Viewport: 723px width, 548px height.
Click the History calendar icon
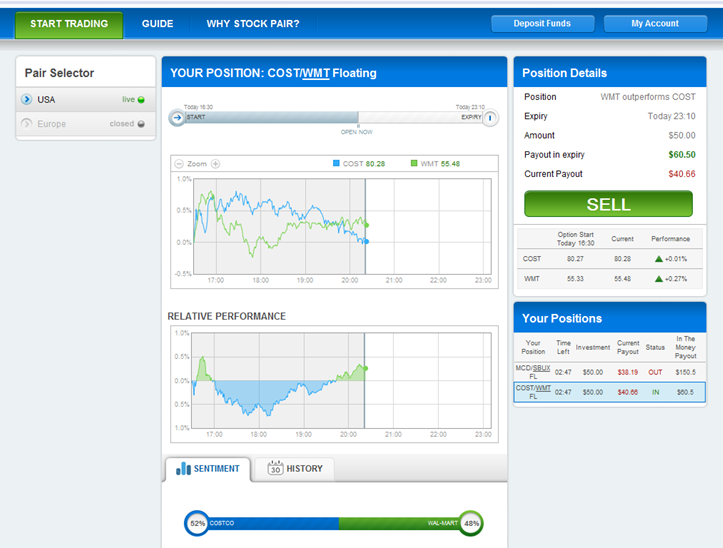(x=275, y=468)
